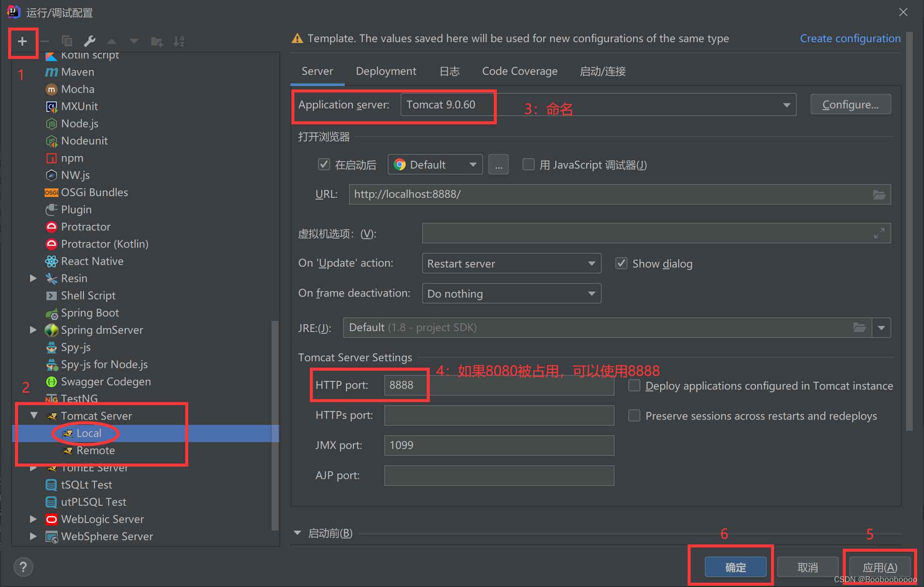The width and height of the screenshot is (924, 587).
Task: Click the Create configuration link
Action: 850,39
